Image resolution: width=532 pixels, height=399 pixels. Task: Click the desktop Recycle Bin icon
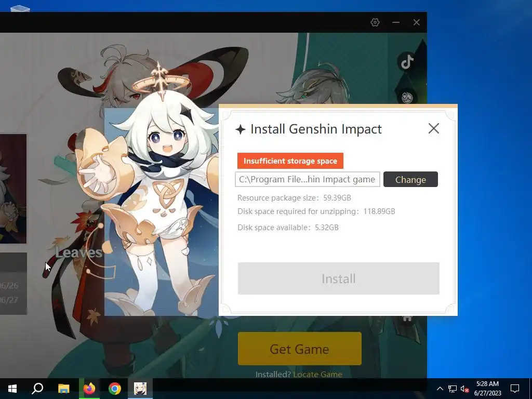tap(20, 8)
